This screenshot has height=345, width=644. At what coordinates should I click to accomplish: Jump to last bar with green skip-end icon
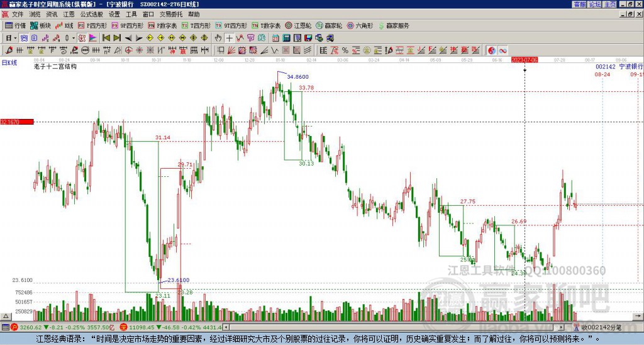[117, 38]
